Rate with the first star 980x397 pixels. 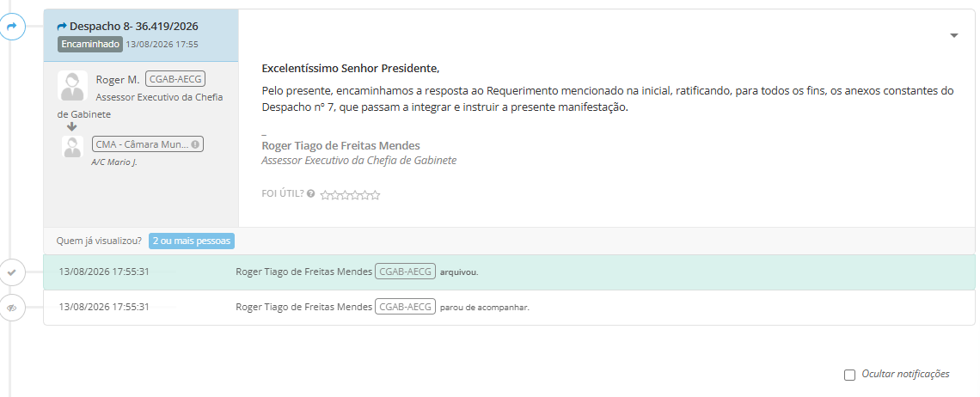coord(325,195)
